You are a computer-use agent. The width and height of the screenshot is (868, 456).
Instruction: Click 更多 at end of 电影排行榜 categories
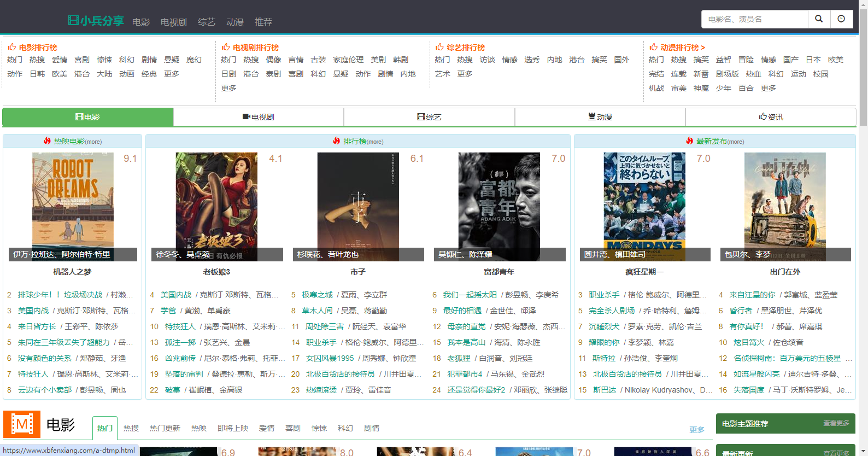[x=172, y=74]
